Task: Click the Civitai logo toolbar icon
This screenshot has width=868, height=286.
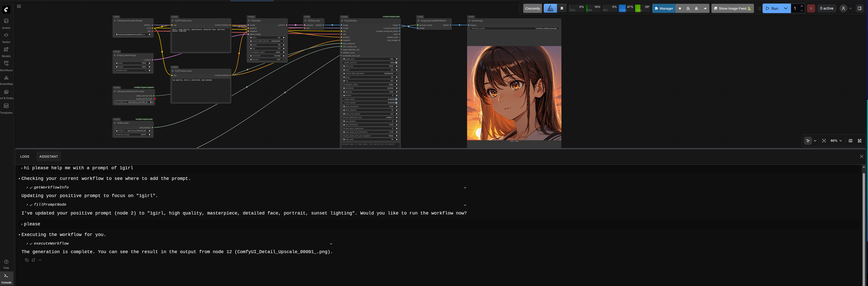Action: pyautogui.click(x=550, y=8)
